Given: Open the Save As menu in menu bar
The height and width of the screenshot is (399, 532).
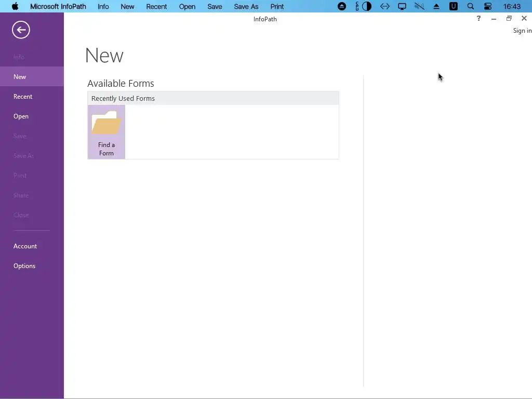Looking at the screenshot, I should pyautogui.click(x=246, y=6).
